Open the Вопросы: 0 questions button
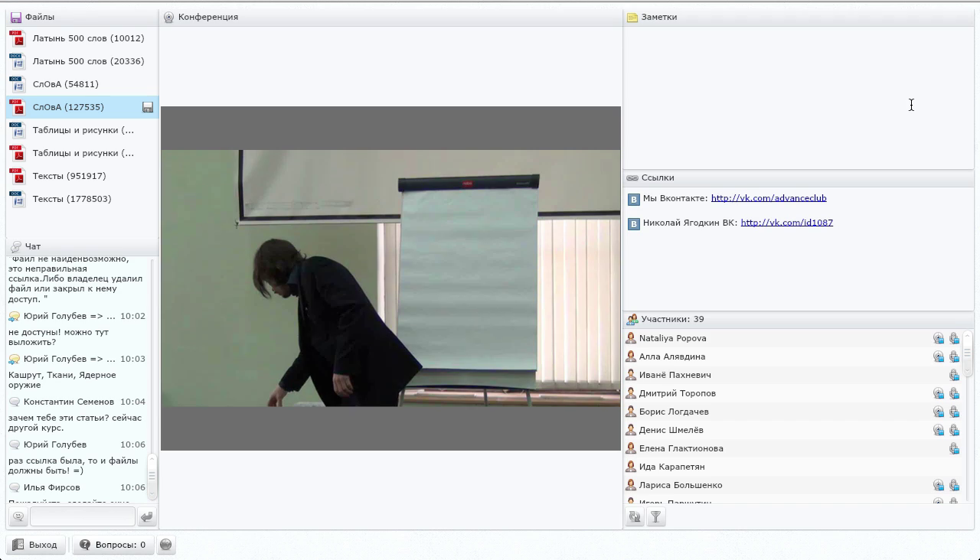 [113, 545]
